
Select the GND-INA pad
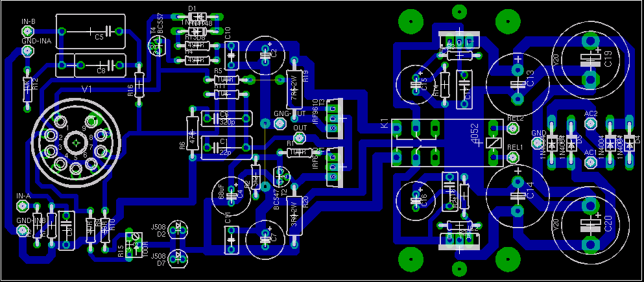click(27, 51)
